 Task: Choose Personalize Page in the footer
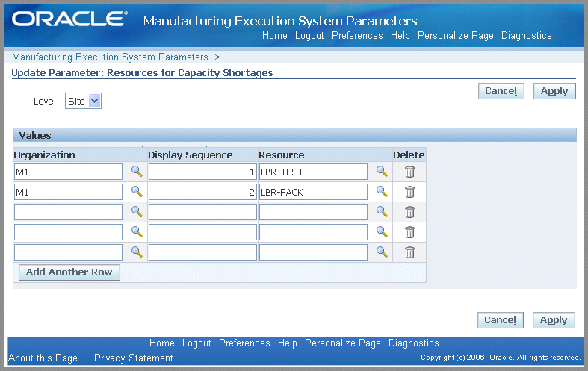(x=343, y=343)
